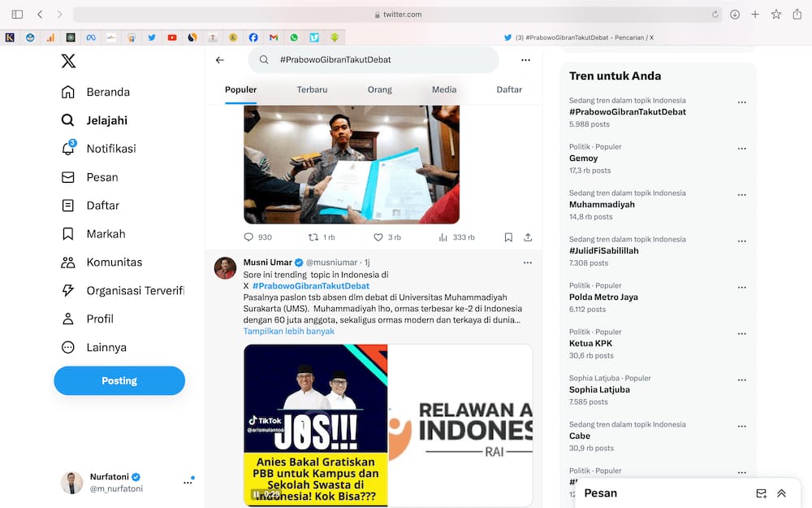
Task: Bookmark the Gibran photo post
Action: tap(508, 237)
